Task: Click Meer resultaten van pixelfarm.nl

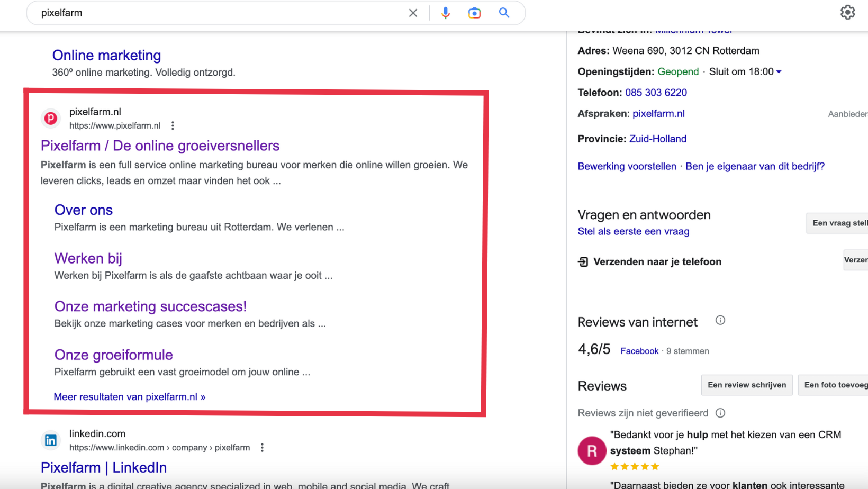Action: point(129,397)
